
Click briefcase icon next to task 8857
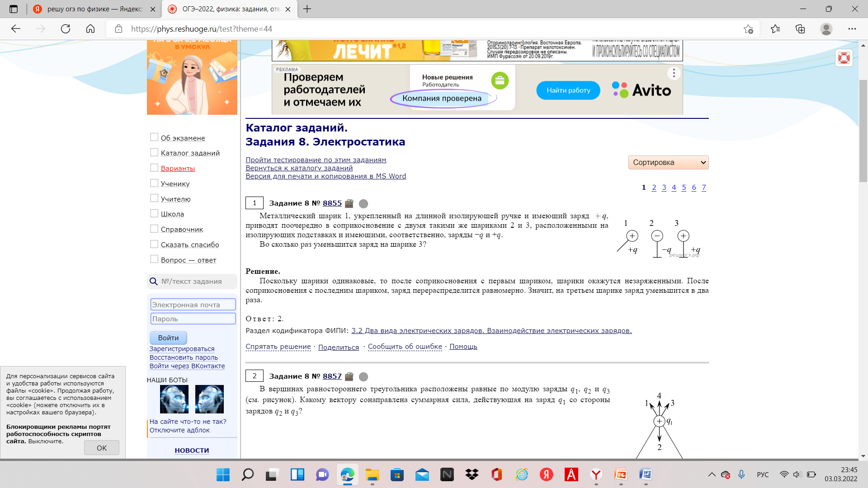click(x=349, y=376)
